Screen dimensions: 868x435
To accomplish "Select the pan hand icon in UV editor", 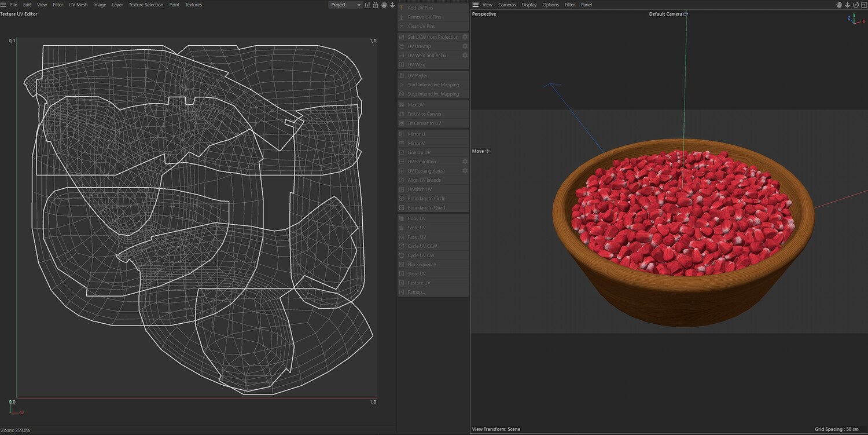I will [384, 5].
